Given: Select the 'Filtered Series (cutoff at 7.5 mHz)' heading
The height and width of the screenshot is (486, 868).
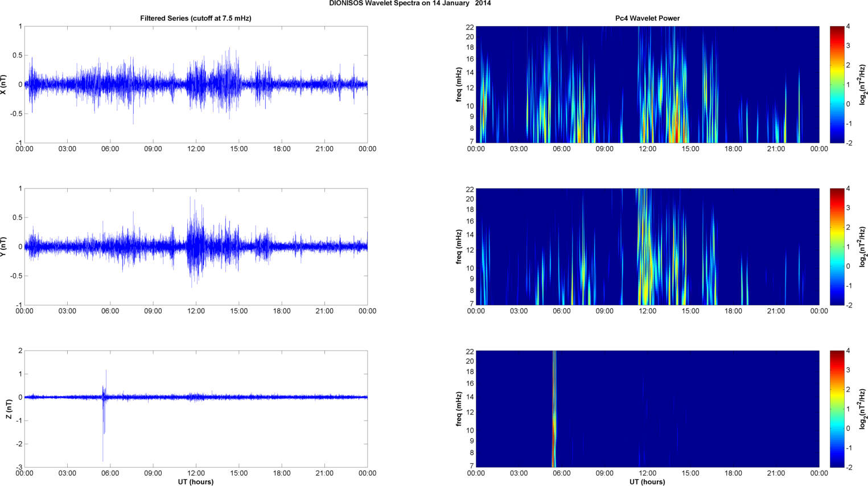Looking at the screenshot, I should 196,18.
